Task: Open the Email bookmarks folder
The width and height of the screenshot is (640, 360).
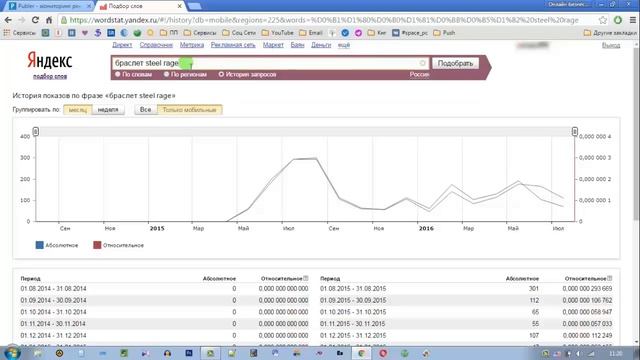Action: [x=311, y=33]
